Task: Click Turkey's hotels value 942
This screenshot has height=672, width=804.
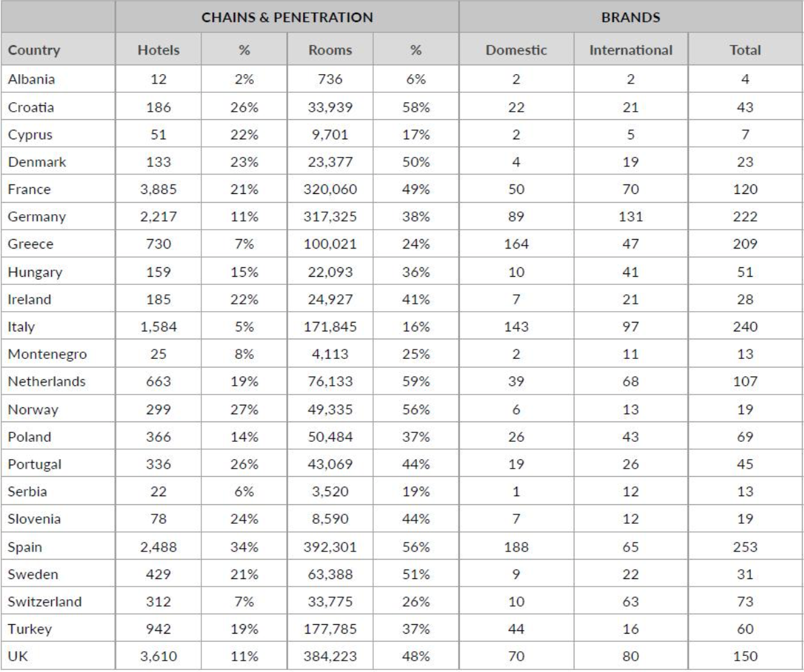Action: coord(158,630)
